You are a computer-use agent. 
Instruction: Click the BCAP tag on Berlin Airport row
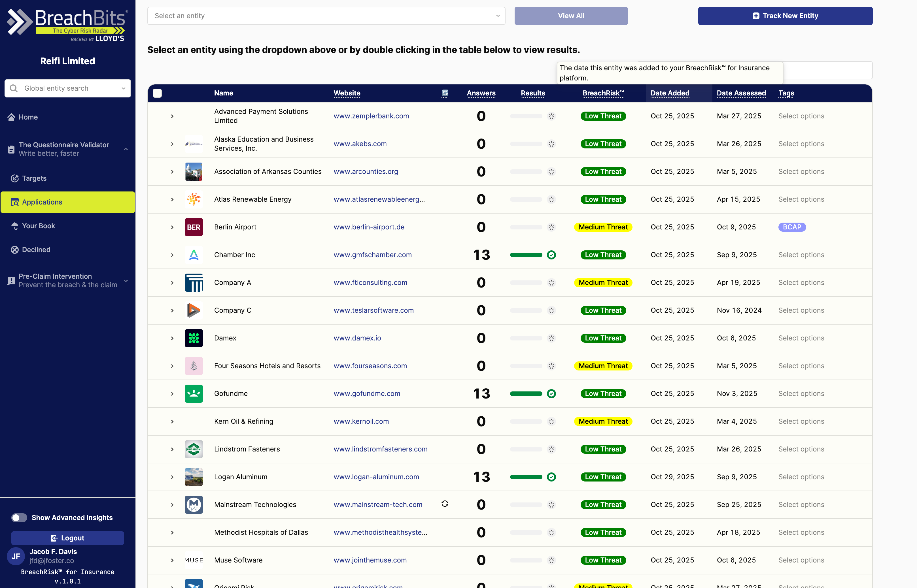coord(791,227)
